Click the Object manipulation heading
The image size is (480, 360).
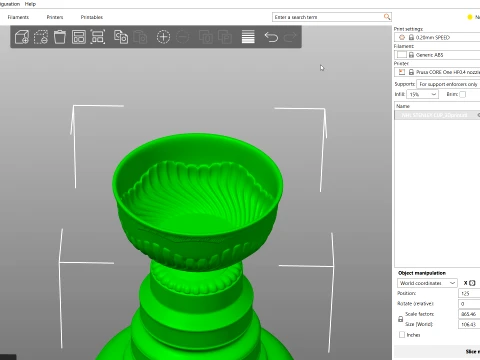point(422,273)
